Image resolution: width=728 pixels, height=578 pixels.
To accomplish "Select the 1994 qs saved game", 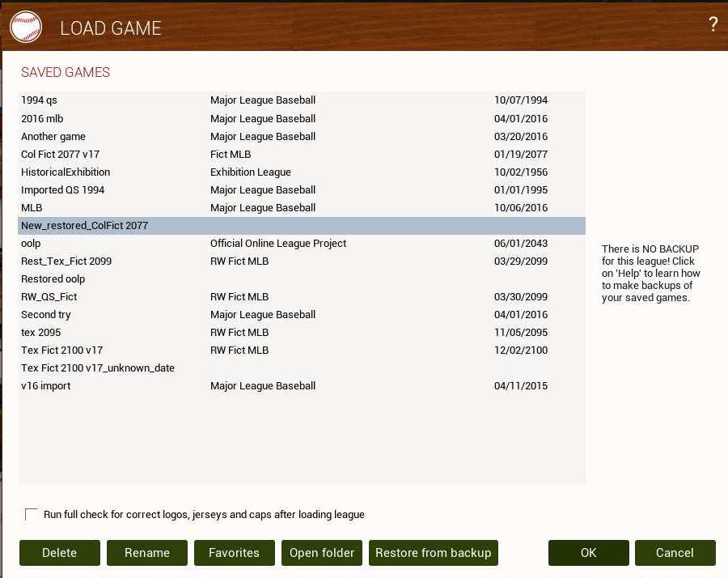I will click(x=40, y=100).
